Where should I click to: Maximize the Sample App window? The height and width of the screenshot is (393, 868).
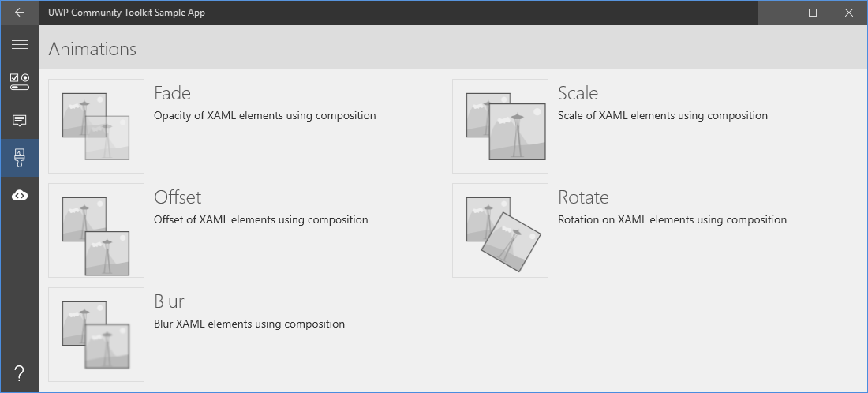(813, 13)
